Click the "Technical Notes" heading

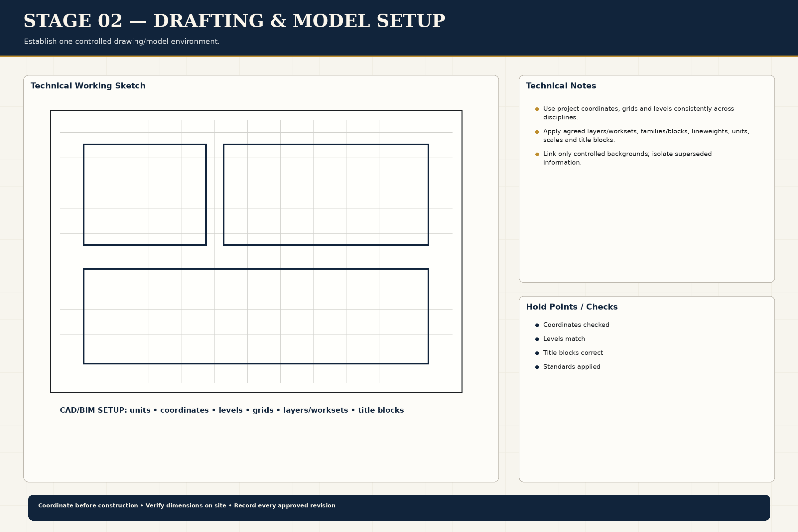(x=561, y=86)
